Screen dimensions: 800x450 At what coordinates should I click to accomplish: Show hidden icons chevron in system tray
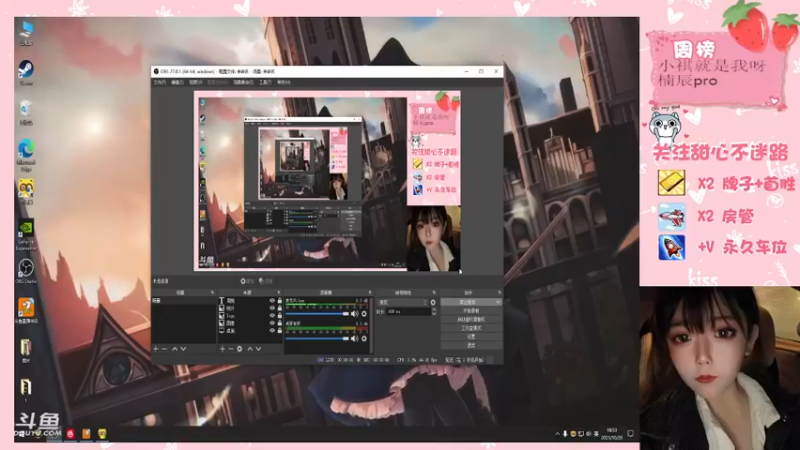coord(557,434)
